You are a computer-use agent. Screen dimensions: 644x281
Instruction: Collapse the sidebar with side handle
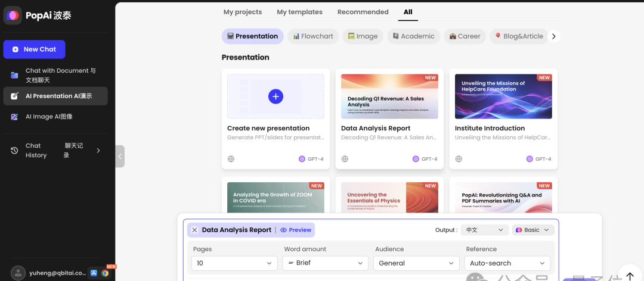coord(119,157)
